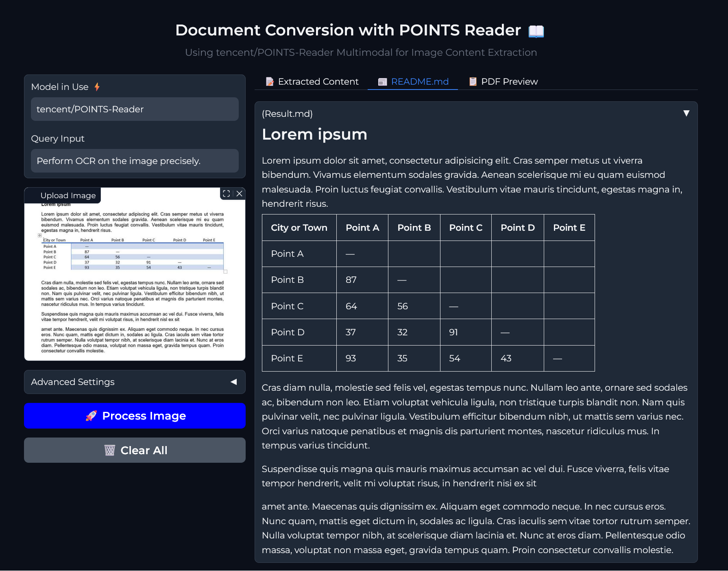
Task: Click the 'Point C' column header
Action: point(466,228)
